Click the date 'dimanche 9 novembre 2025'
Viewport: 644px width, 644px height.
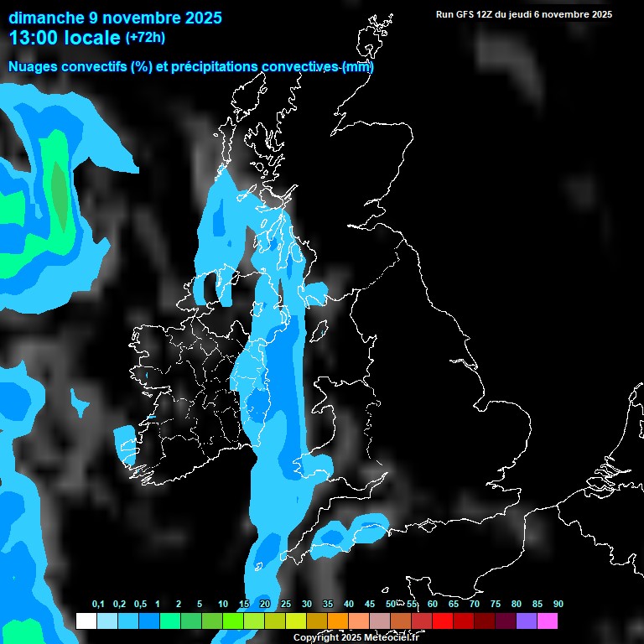(115, 17)
